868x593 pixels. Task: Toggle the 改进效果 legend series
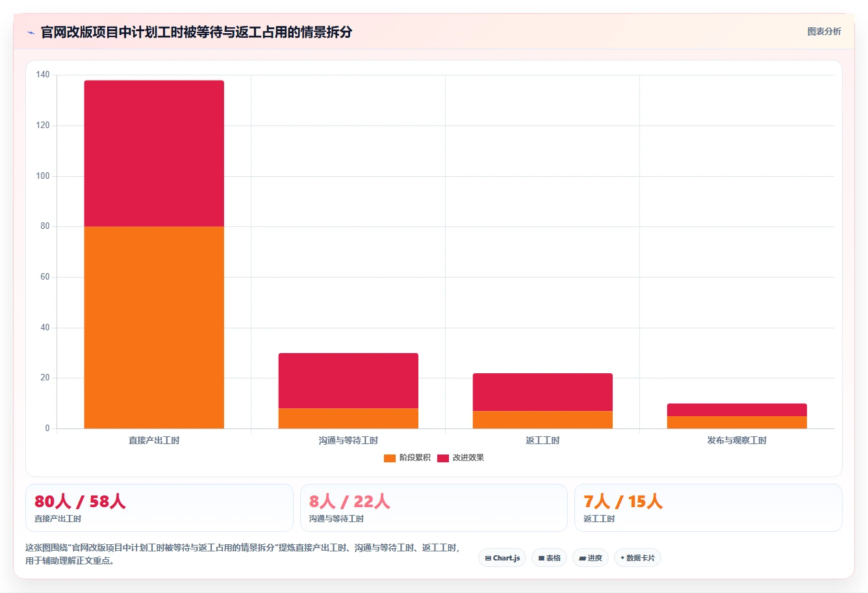[461, 458]
